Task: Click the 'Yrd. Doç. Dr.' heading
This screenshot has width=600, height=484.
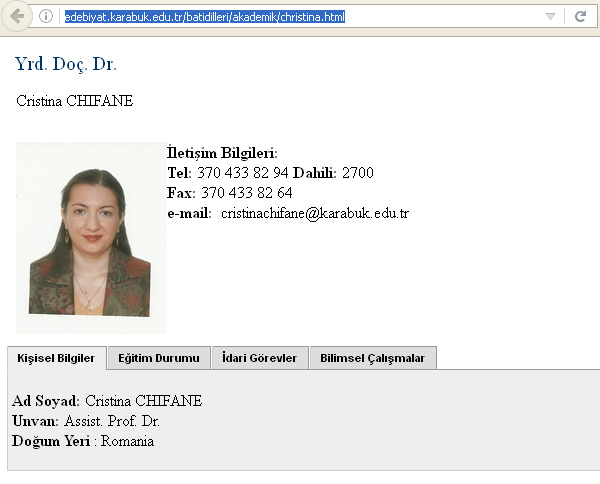Action: point(66,65)
